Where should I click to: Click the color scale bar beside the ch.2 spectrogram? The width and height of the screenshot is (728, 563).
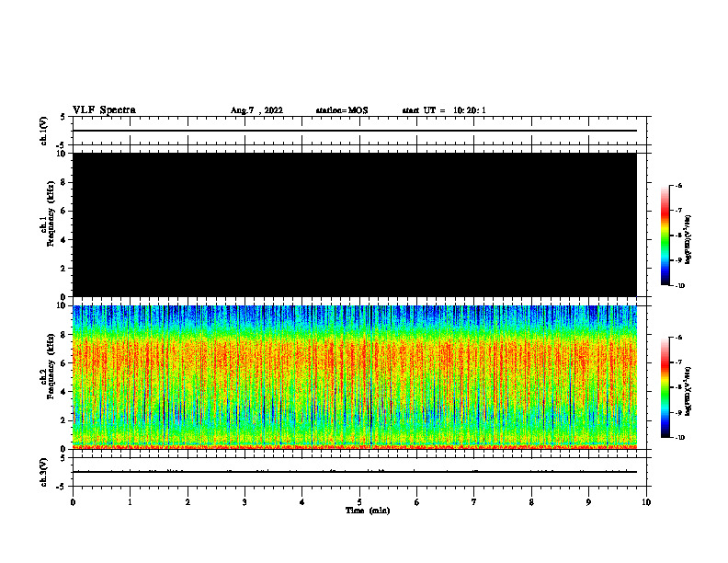[x=665, y=387]
